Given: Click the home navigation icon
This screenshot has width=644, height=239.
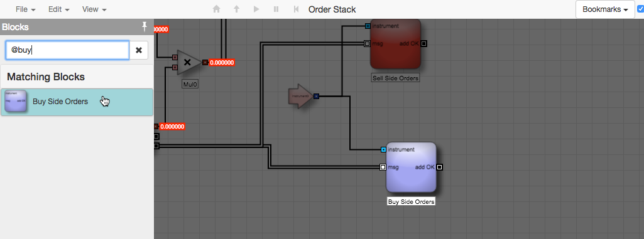Looking at the screenshot, I should (216, 9).
